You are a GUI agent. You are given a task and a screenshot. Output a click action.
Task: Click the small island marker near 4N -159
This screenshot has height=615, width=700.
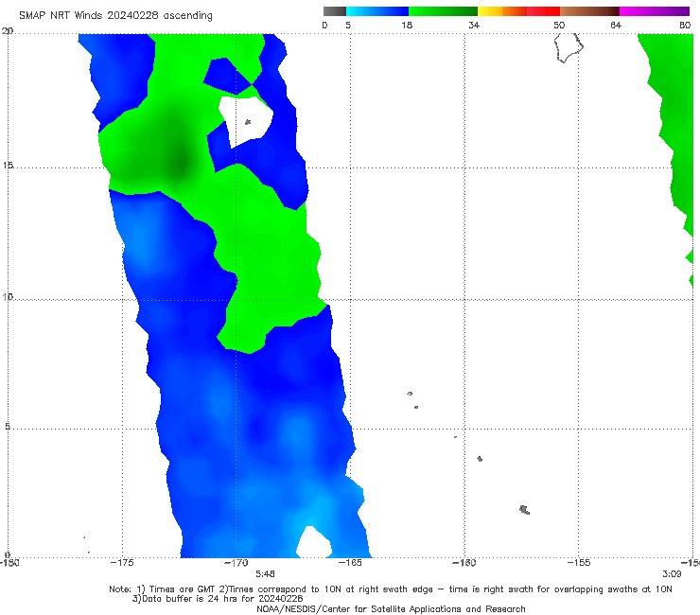pyautogui.click(x=480, y=459)
